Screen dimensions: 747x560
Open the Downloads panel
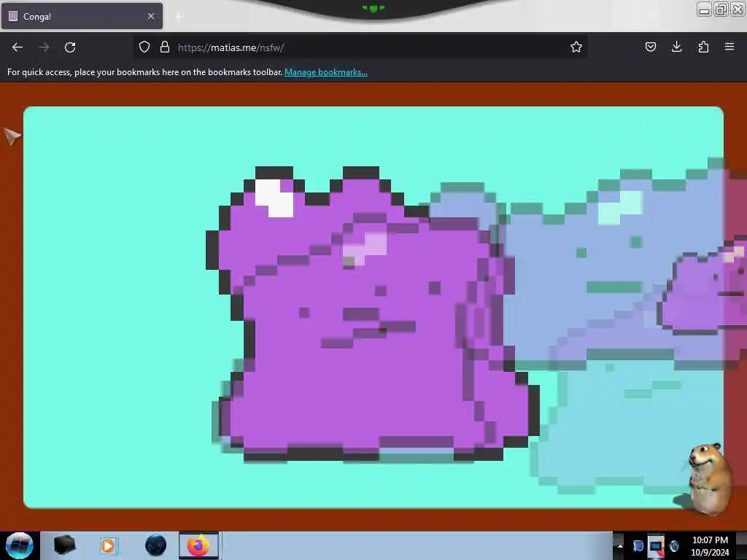point(677,47)
